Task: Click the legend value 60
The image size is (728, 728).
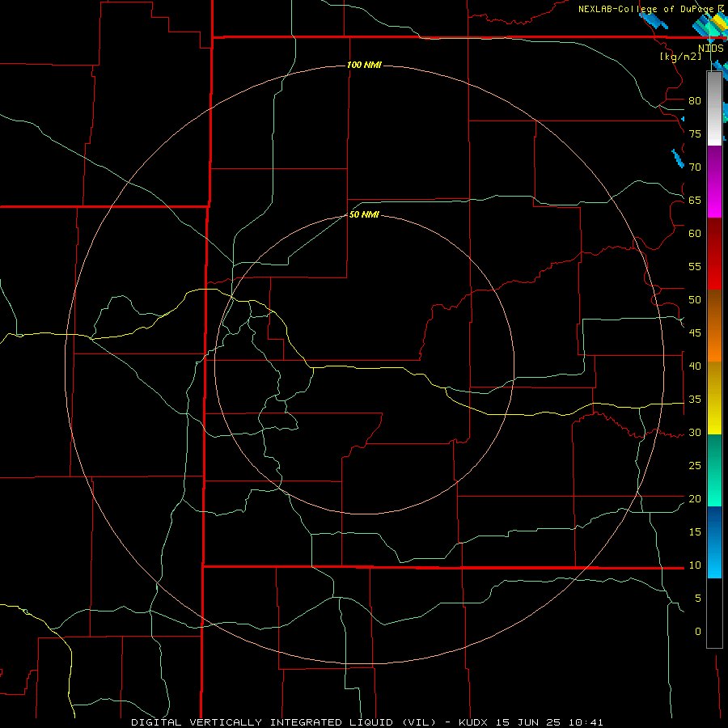Action: point(695,234)
